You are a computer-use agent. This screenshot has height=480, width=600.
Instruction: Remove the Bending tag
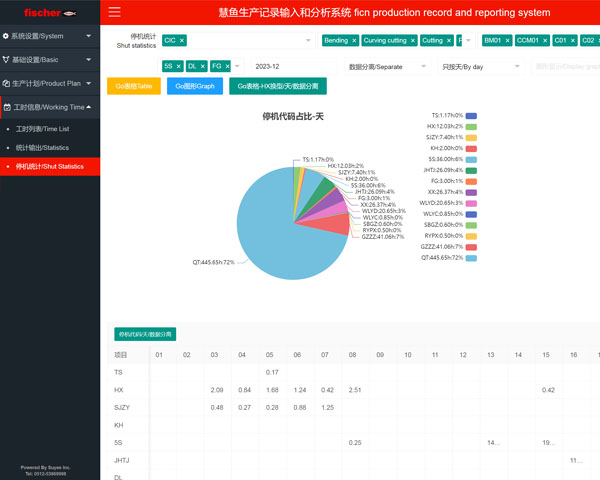[355, 41]
